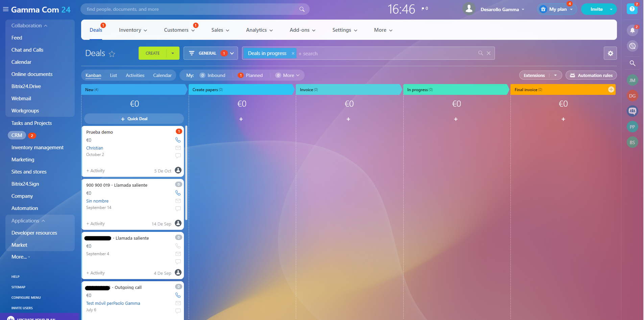
Task: Toggle the Inbound counter filter
Action: (x=212, y=75)
